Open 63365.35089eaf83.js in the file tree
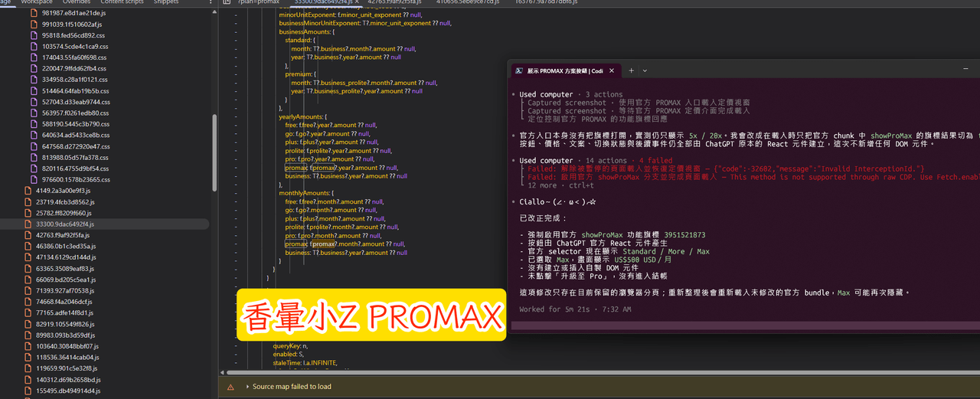The height and width of the screenshot is (399, 980). (65, 269)
